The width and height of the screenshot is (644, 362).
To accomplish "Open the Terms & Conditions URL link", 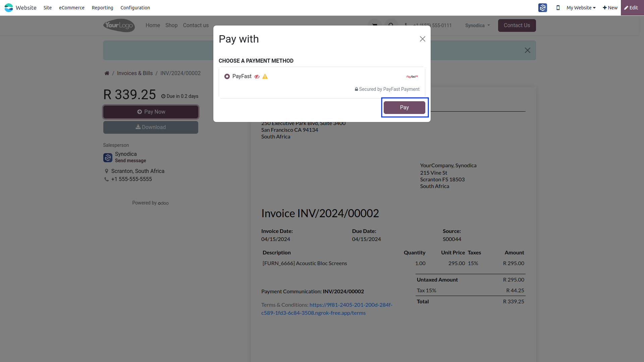I will [327, 309].
